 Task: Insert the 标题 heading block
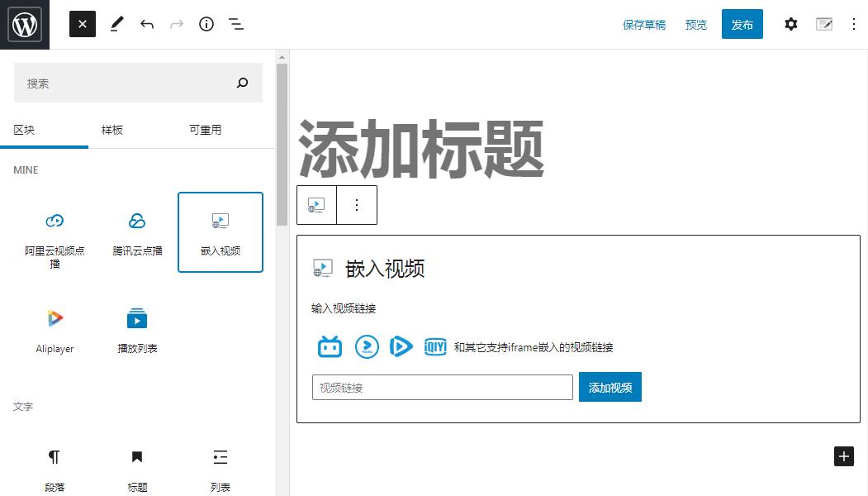click(x=137, y=469)
